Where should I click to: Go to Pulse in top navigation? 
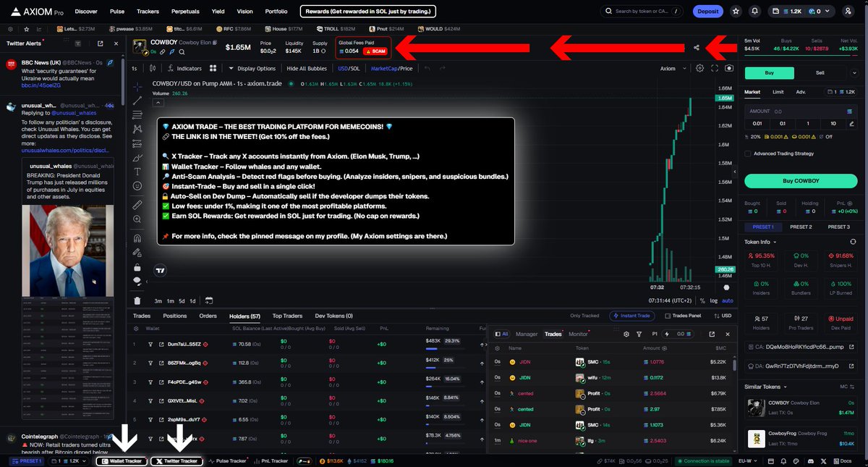[117, 12]
